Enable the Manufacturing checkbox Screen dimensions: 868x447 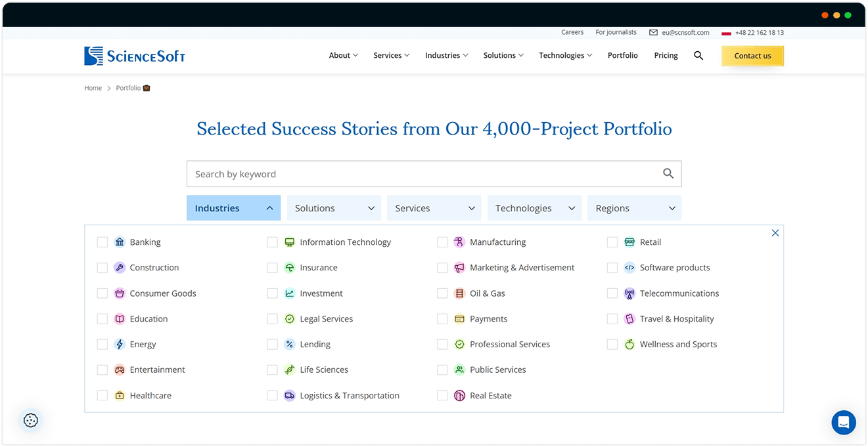[442, 242]
